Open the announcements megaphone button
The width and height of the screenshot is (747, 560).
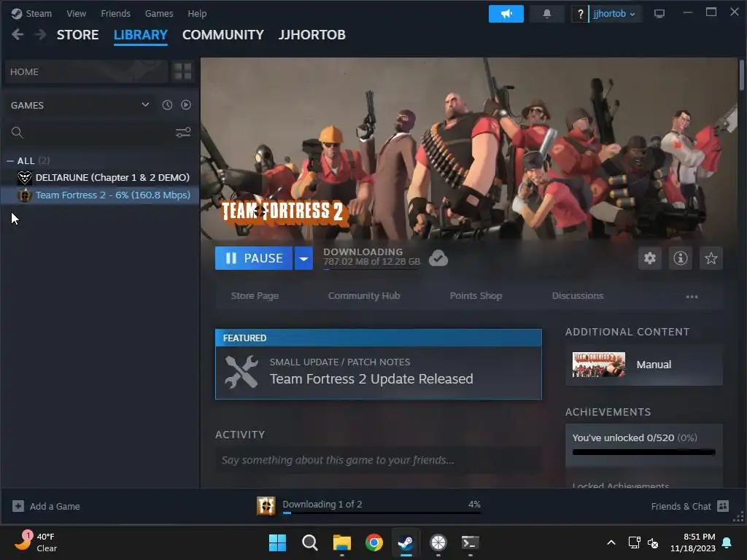[506, 14]
